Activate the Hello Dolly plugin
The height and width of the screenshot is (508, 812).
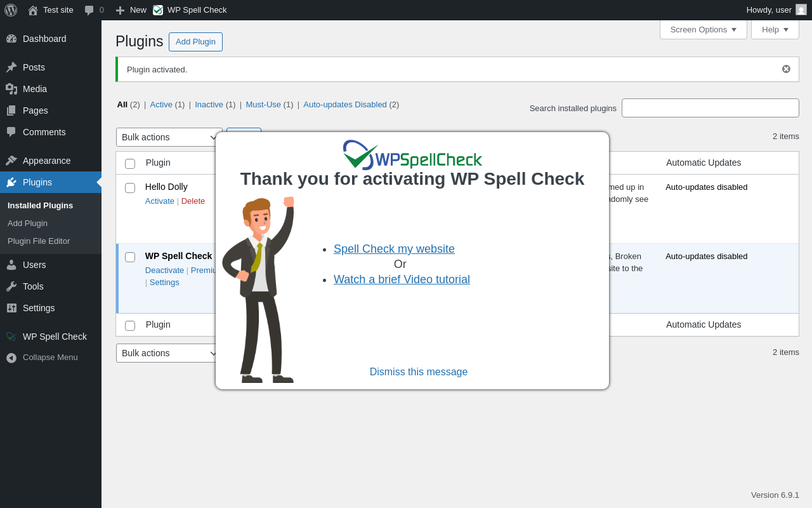tap(160, 201)
